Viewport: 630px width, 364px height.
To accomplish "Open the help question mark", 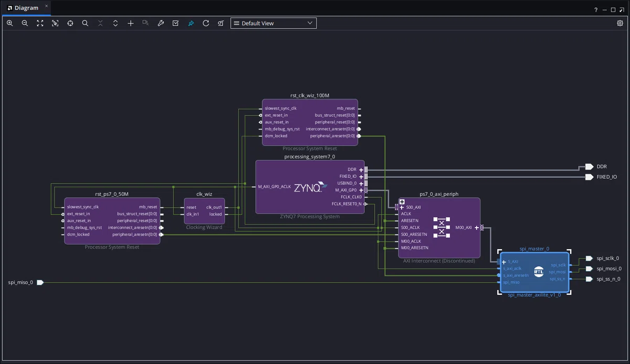I will click(x=596, y=10).
